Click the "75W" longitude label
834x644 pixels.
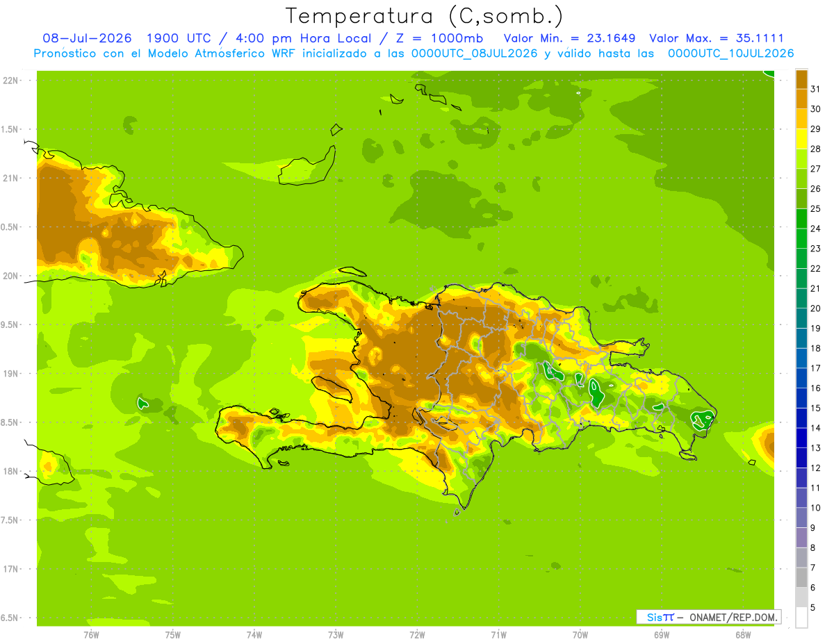click(x=173, y=634)
